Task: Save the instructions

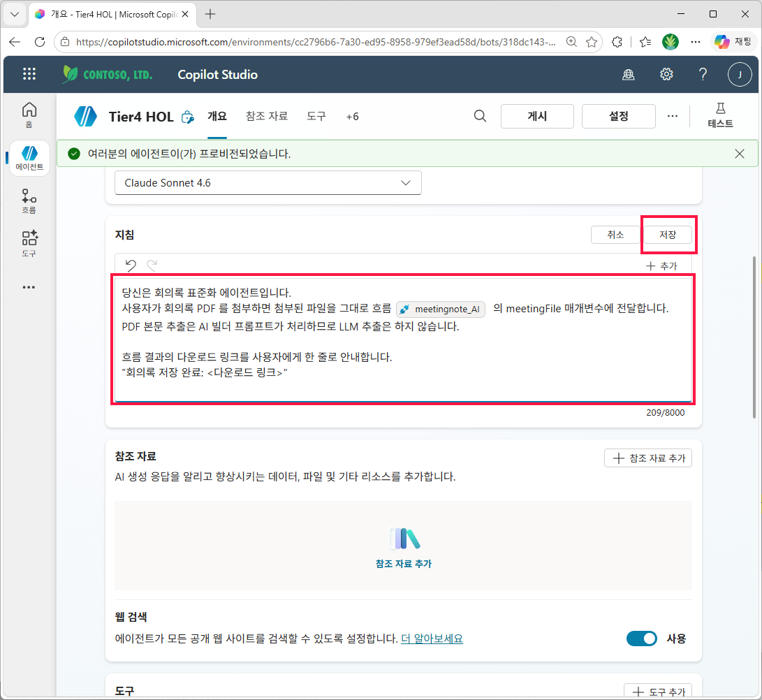Action: pos(667,235)
